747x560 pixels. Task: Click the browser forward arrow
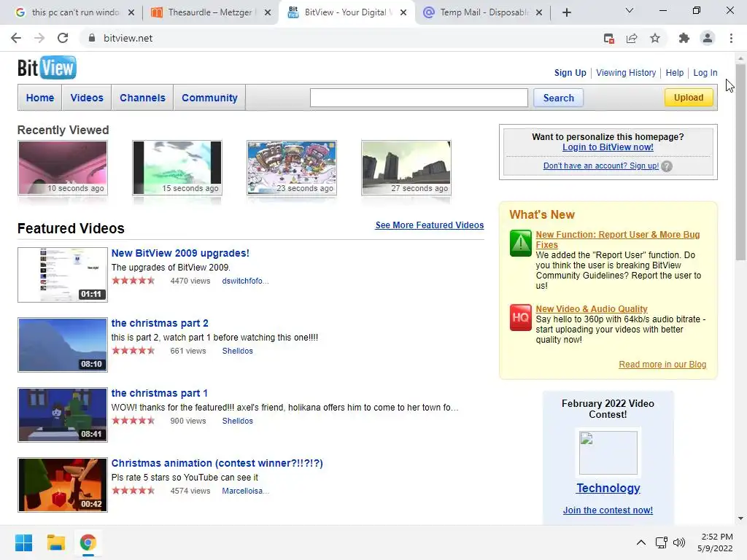[39, 38]
